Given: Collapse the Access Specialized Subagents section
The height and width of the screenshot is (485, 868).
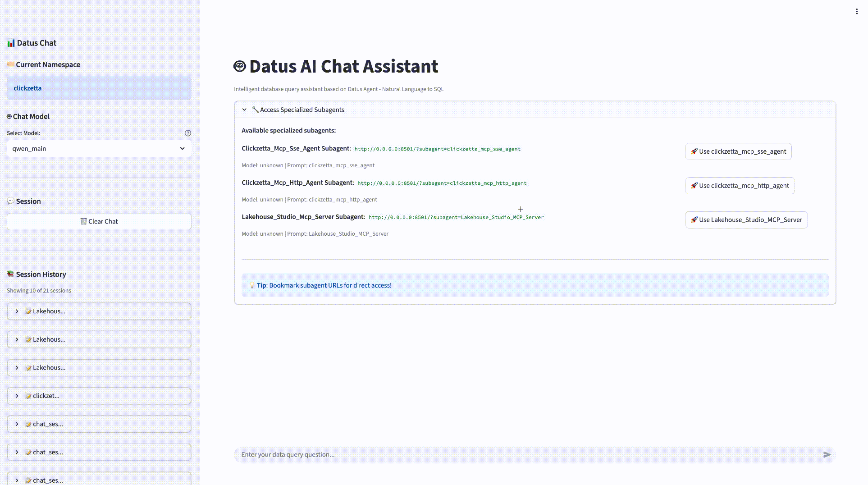Looking at the screenshot, I should click(244, 110).
